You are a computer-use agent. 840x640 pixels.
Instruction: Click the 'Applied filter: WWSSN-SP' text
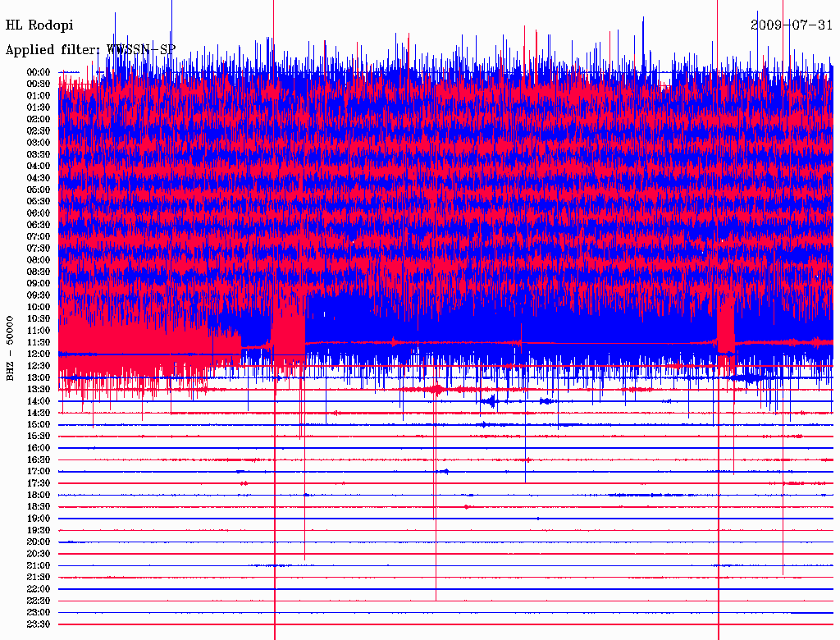click(x=90, y=50)
